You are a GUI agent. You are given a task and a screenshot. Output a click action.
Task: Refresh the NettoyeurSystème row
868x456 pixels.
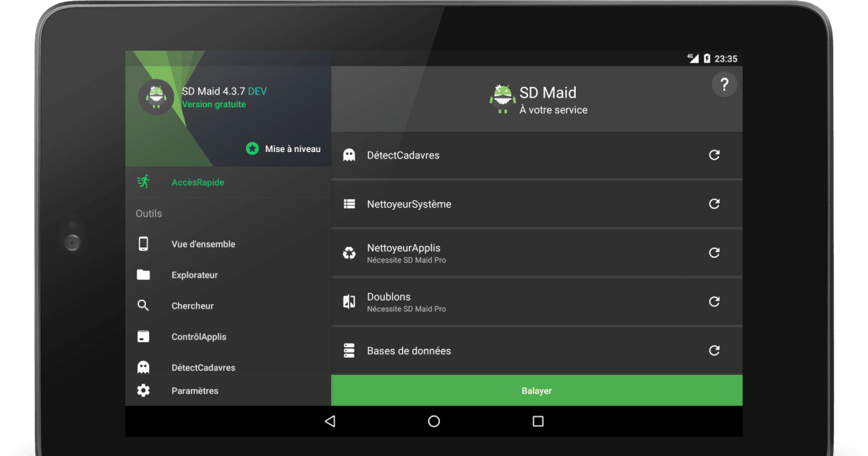714,204
